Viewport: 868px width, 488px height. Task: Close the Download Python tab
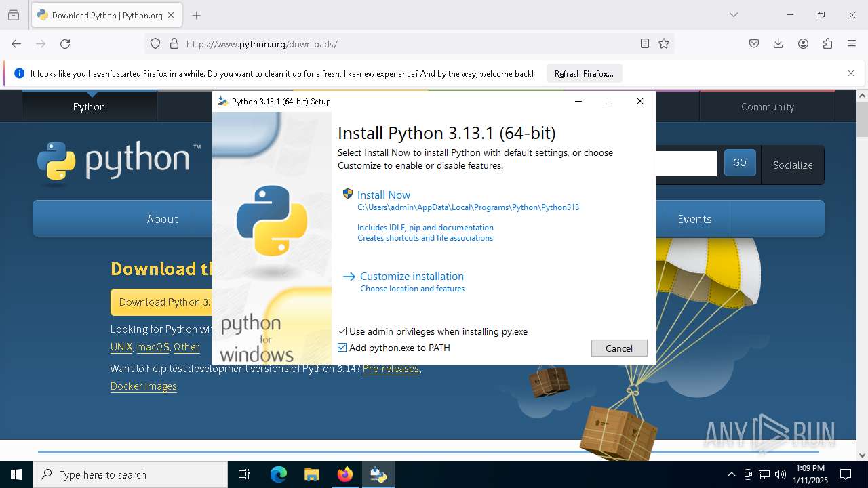tap(171, 15)
